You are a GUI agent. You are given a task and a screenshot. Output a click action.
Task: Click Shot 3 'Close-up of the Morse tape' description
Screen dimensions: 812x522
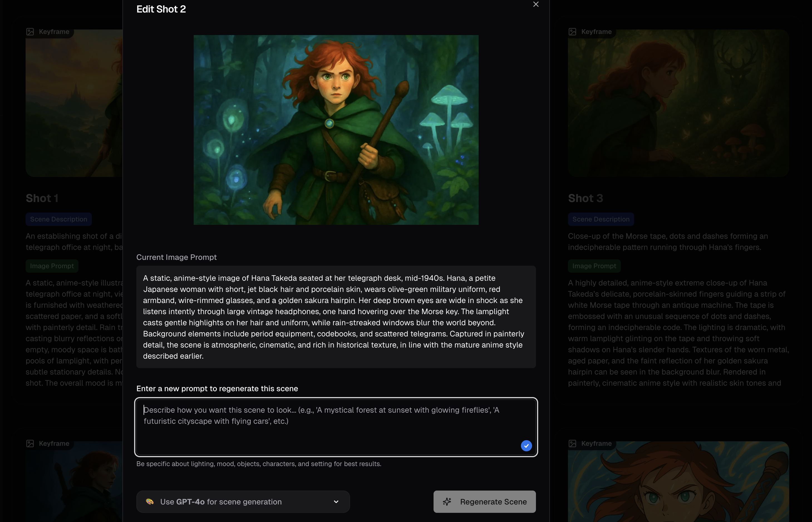pyautogui.click(x=668, y=242)
